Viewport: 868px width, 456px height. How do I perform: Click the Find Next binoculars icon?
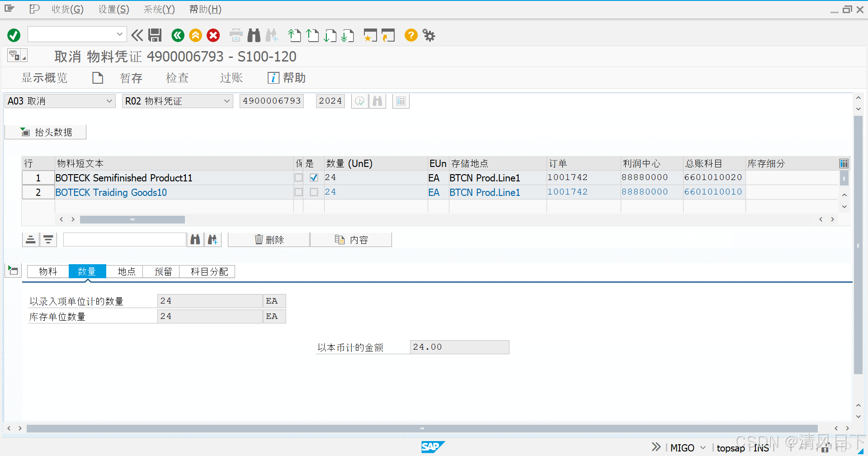[x=272, y=35]
